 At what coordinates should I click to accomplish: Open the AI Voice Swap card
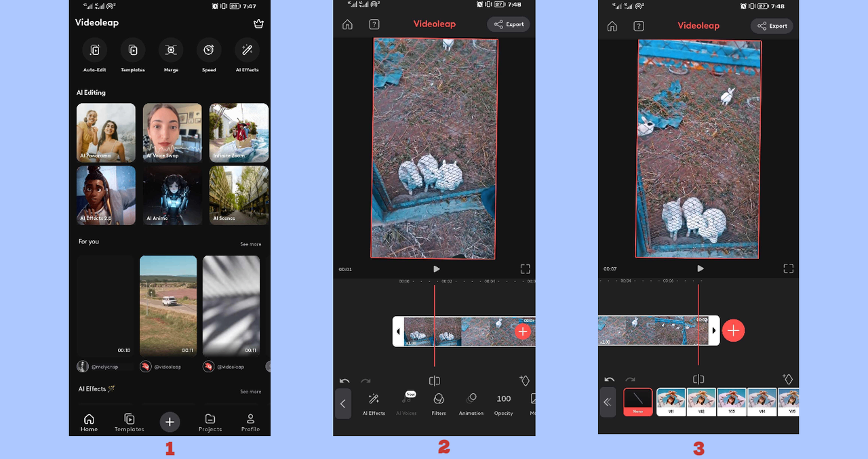tap(172, 133)
